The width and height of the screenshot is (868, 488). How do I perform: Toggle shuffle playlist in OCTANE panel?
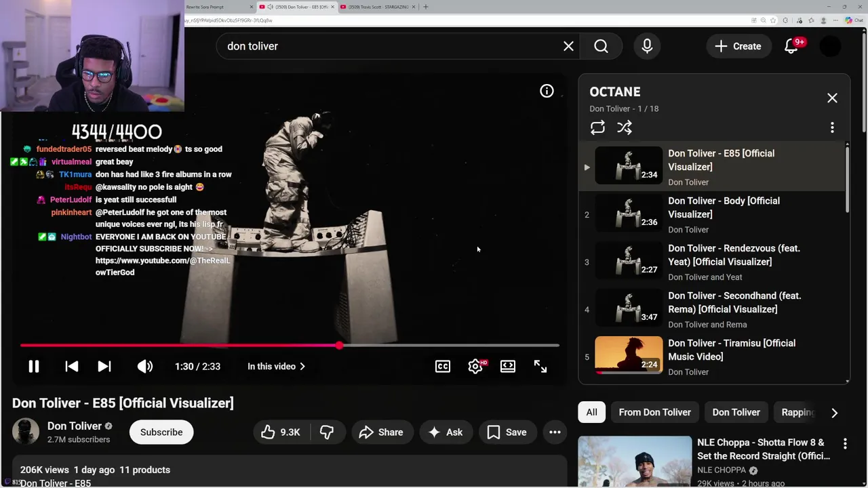[625, 127]
